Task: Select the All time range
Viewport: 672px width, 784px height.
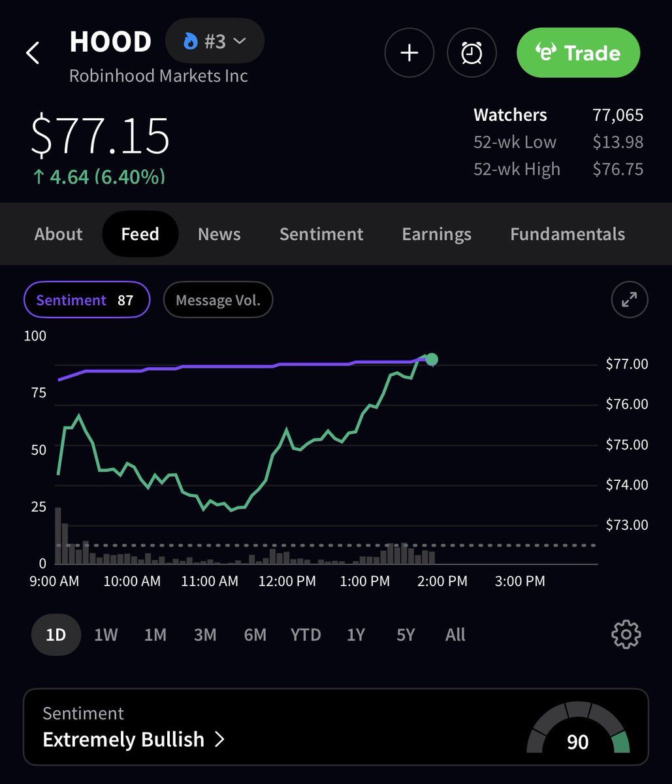Action: point(455,634)
